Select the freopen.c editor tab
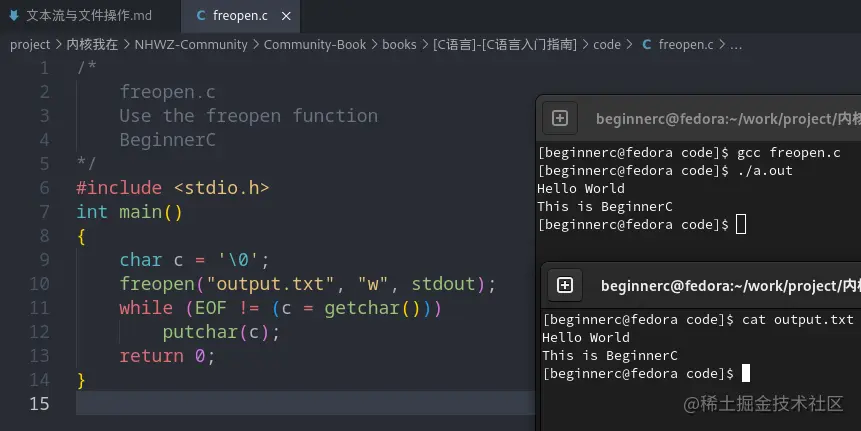The width and height of the screenshot is (861, 431). click(x=240, y=16)
